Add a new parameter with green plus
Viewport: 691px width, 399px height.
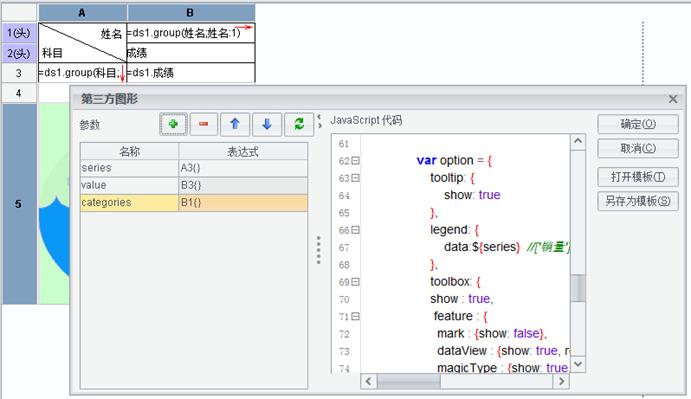173,124
